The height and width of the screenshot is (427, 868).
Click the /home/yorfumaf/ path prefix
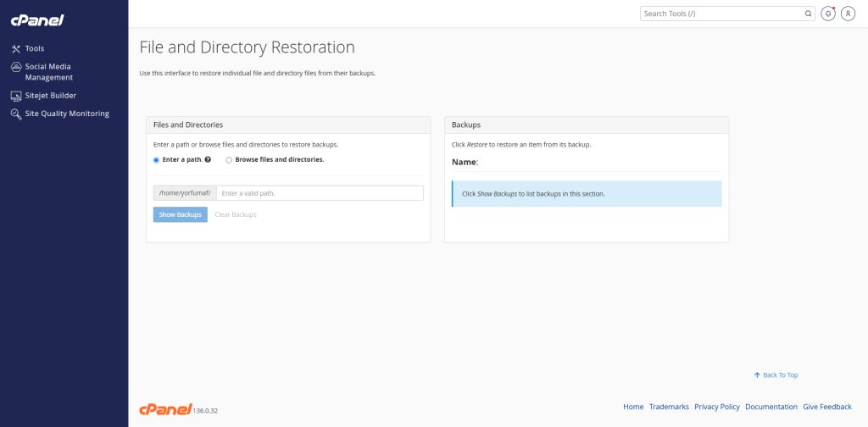185,193
